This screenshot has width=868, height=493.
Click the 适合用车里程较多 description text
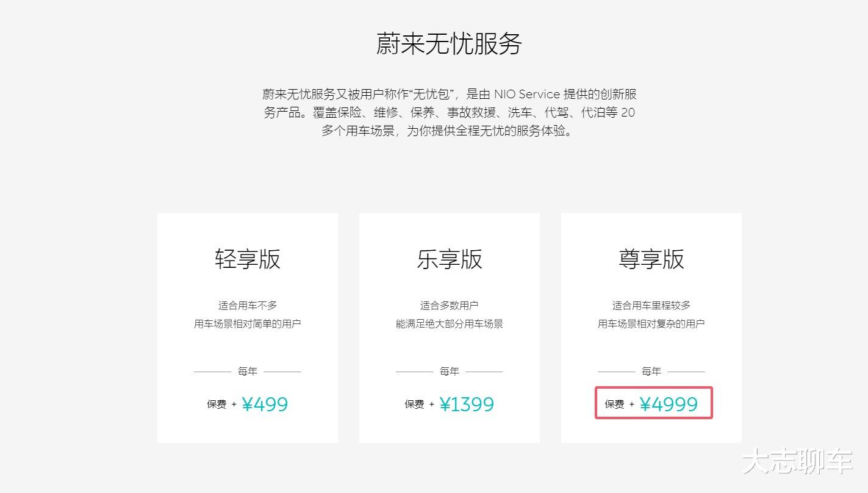pos(651,305)
